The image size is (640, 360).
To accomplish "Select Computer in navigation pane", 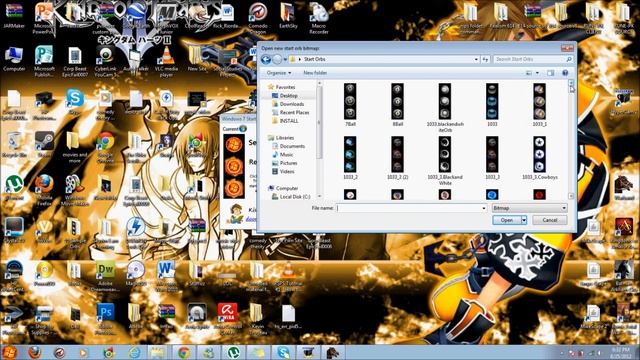I will click(287, 188).
